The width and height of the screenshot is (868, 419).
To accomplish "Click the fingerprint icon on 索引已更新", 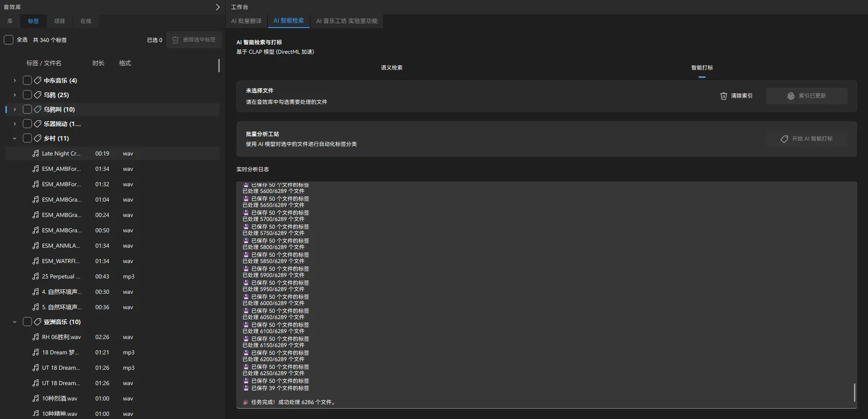I will tap(791, 96).
